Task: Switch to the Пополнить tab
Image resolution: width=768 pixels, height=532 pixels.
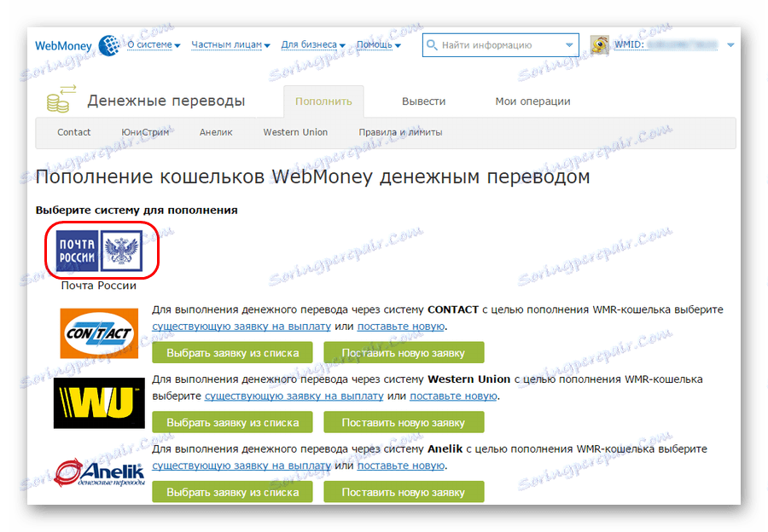Action: pyautogui.click(x=323, y=101)
